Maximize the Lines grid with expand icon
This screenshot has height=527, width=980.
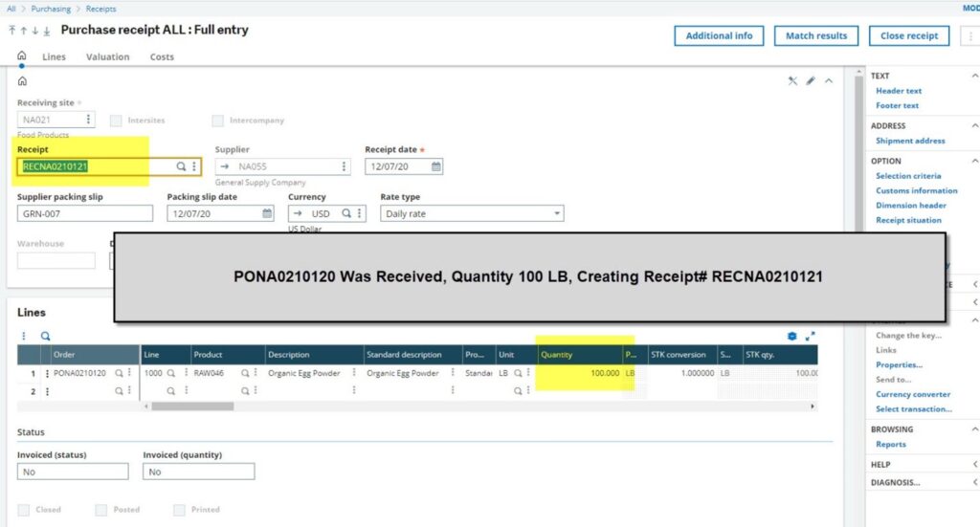pyautogui.click(x=811, y=337)
